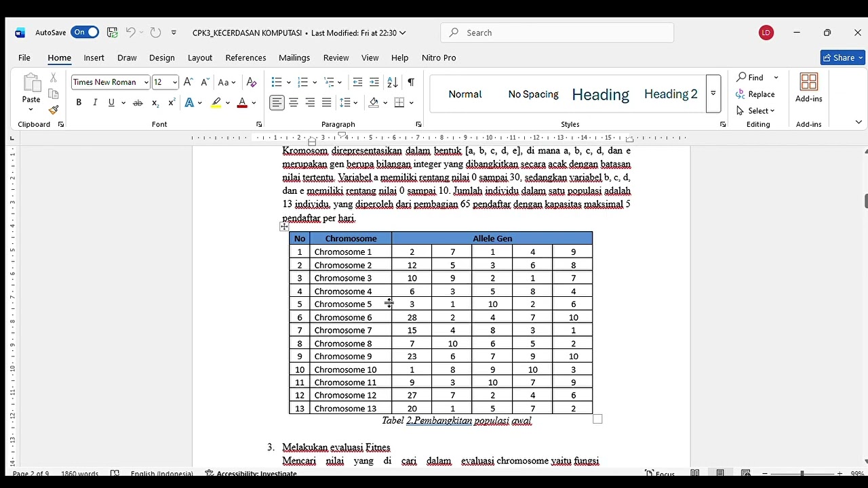Click the zoom slider in status bar
This screenshot has height=488, width=868.
(x=802, y=473)
